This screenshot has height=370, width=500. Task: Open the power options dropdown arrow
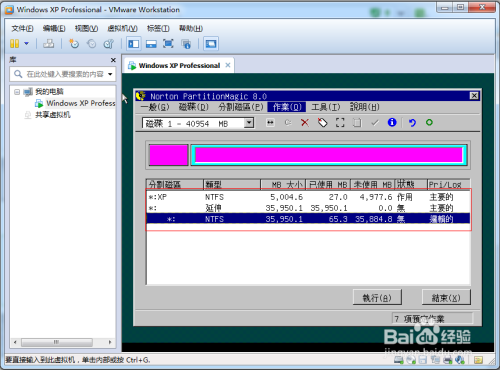pyautogui.click(x=26, y=44)
